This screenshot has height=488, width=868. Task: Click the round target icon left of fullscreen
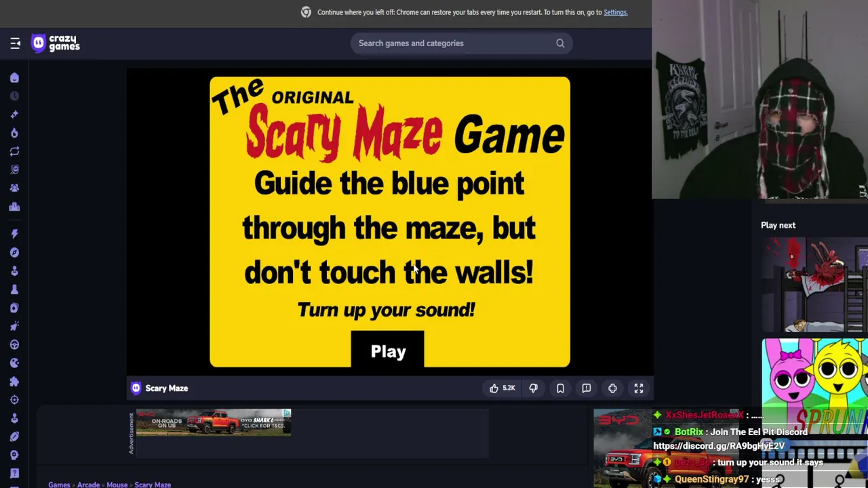click(612, 388)
